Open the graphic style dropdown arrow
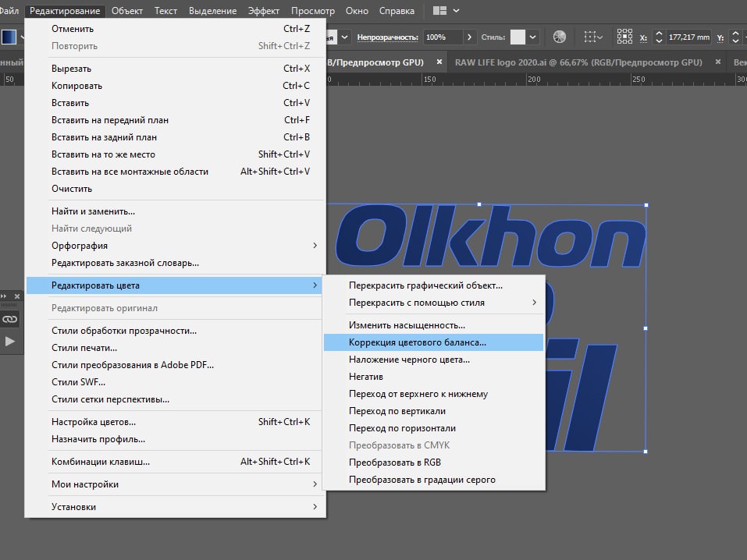Screen dimensions: 747x560 (x=532, y=37)
